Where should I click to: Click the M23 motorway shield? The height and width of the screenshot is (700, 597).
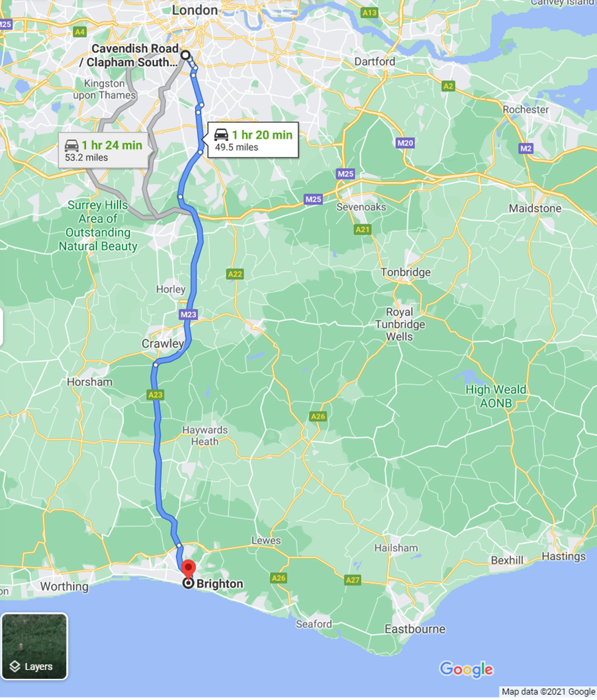click(188, 315)
